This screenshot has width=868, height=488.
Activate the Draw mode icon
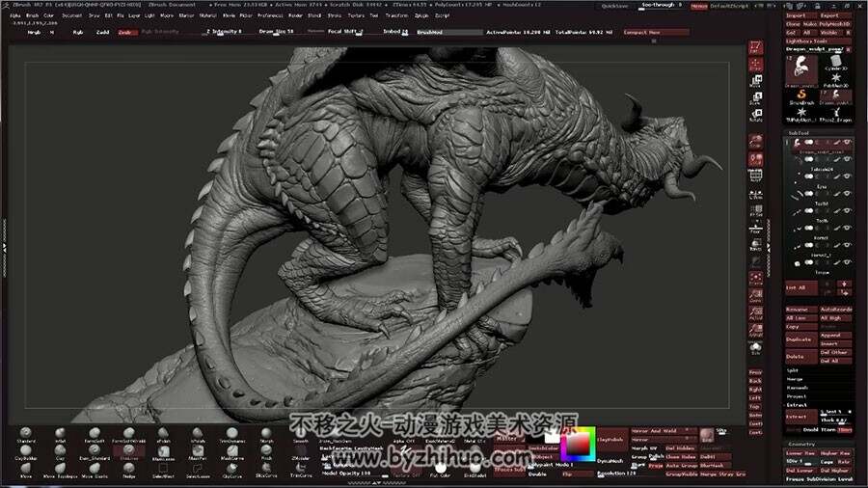point(755,65)
